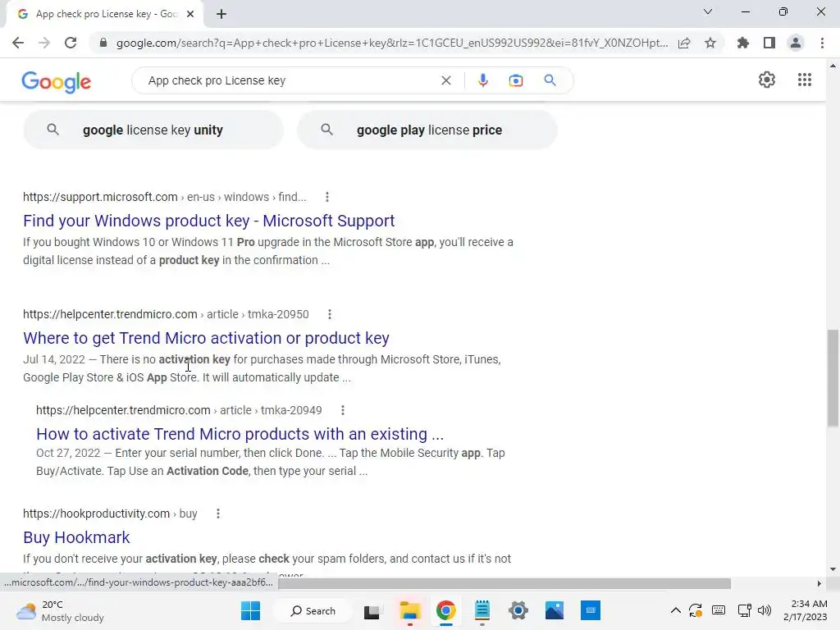840x630 pixels.
Task: Open the network display tray icon
Action: pyautogui.click(x=743, y=610)
